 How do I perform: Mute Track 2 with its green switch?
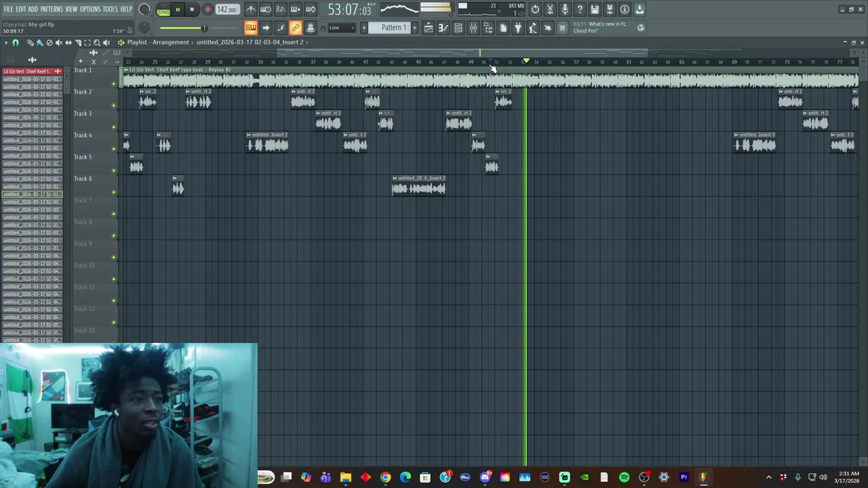coord(113,105)
